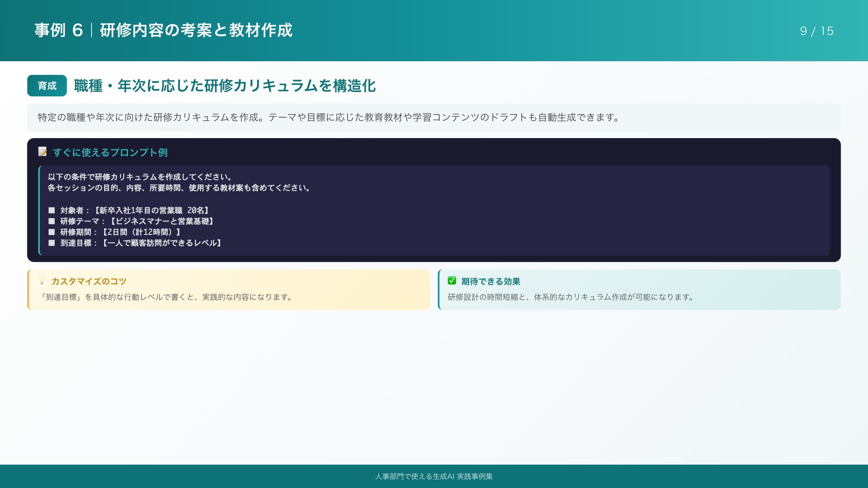Image resolution: width=868 pixels, height=488 pixels.
Task: Click the description text starting 特定の職種や年次
Action: [329, 117]
